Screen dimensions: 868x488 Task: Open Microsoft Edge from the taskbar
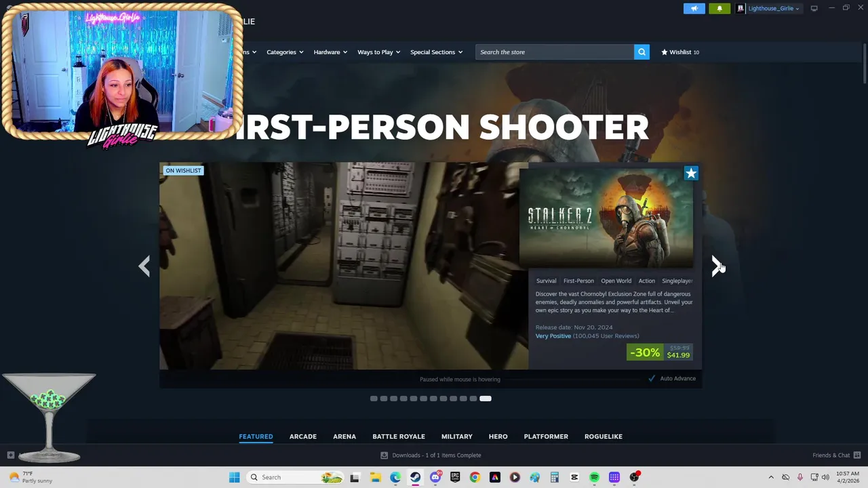pos(395,477)
